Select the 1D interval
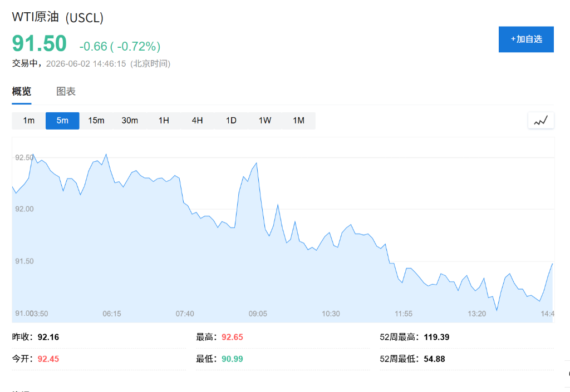The width and height of the screenshot is (570, 392). pyautogui.click(x=231, y=121)
